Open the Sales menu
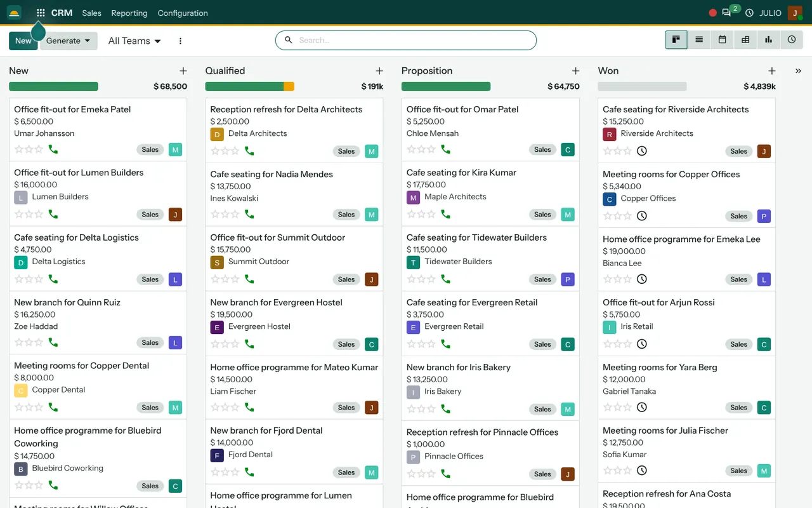Screen dimensions: 812x508 click(92, 13)
